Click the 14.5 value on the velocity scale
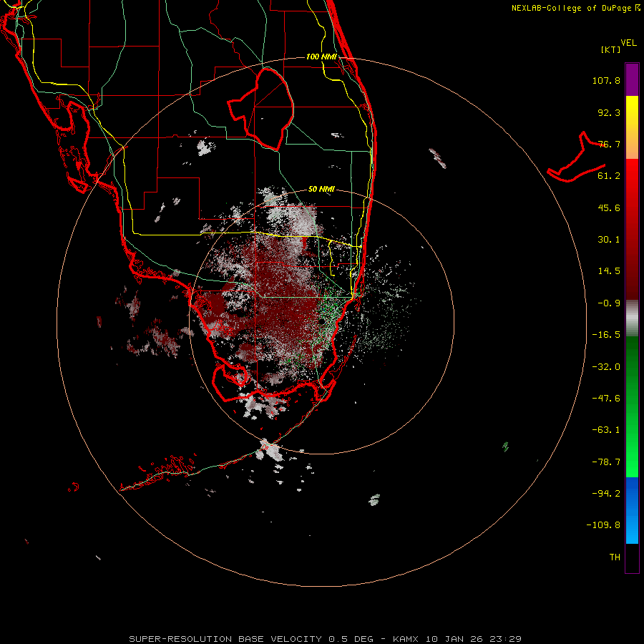Viewport: 644px width, 644px height. pos(609,271)
